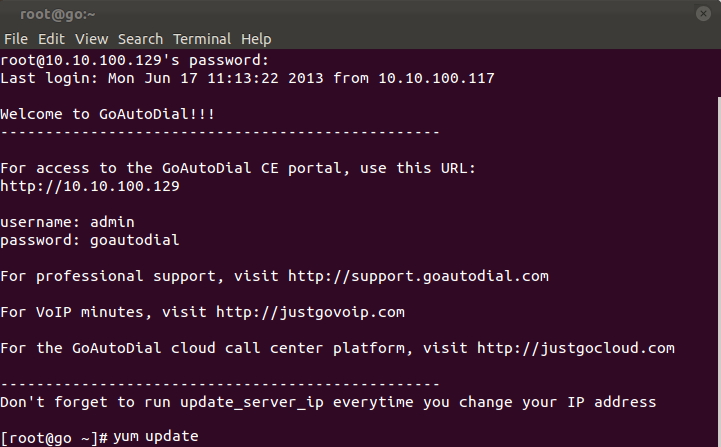Click the justgocloud.com URL
The width and height of the screenshot is (721, 447).
coord(576,348)
